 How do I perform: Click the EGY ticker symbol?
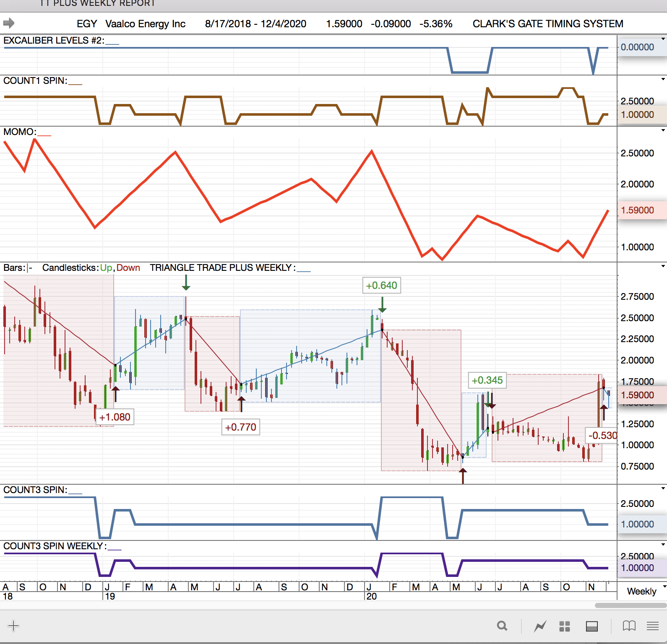click(86, 24)
